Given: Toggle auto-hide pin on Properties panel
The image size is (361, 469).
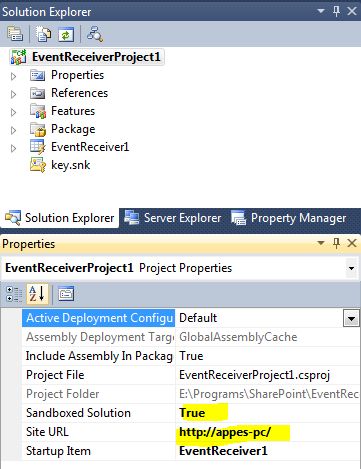Looking at the screenshot, I should (x=336, y=243).
